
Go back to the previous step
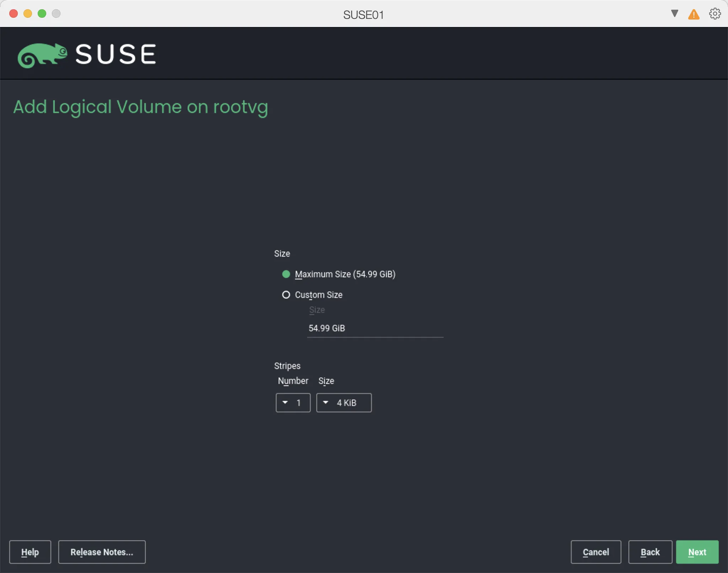coord(650,552)
